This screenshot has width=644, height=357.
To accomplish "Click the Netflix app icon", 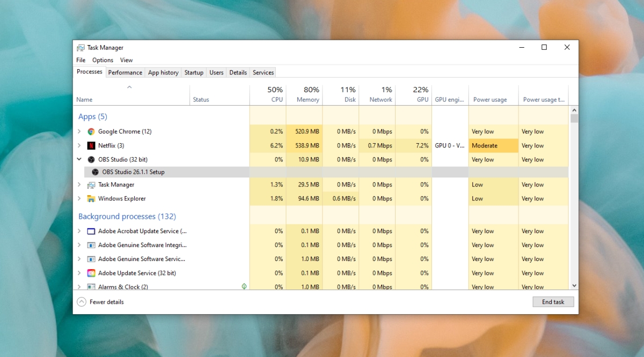I will (91, 145).
